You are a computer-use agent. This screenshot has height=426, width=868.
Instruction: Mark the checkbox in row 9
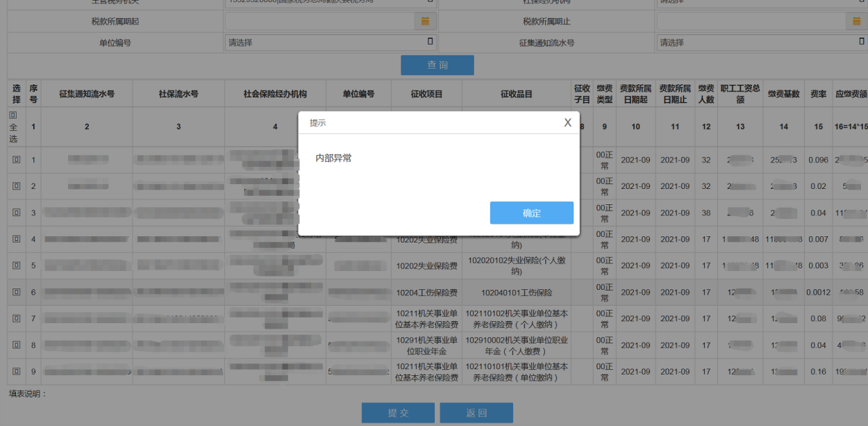[x=16, y=372]
